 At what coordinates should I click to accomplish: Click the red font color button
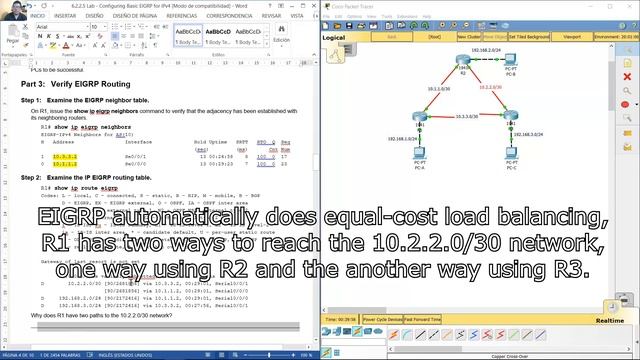coord(66,45)
